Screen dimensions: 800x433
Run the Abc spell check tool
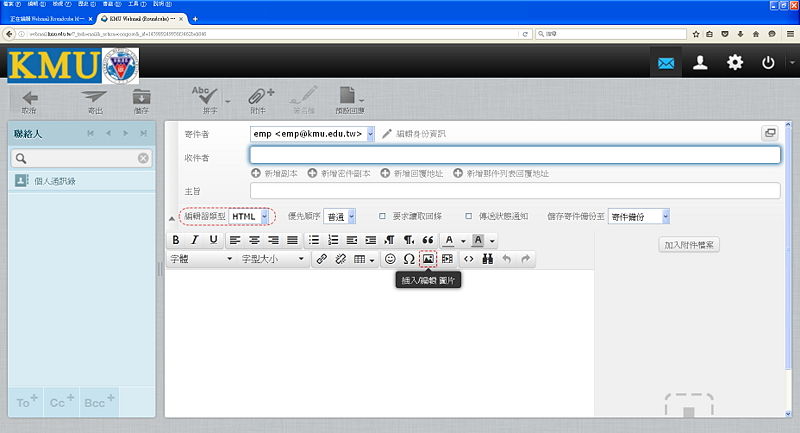(205, 95)
